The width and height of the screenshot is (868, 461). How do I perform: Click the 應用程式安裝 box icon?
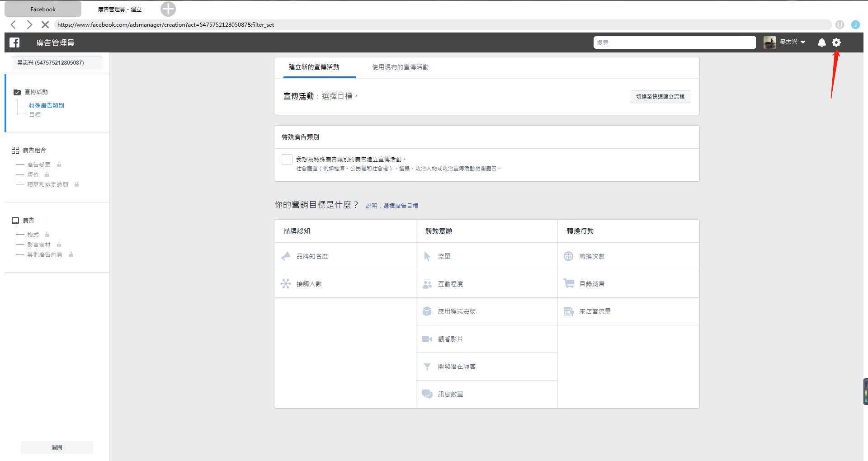427,311
